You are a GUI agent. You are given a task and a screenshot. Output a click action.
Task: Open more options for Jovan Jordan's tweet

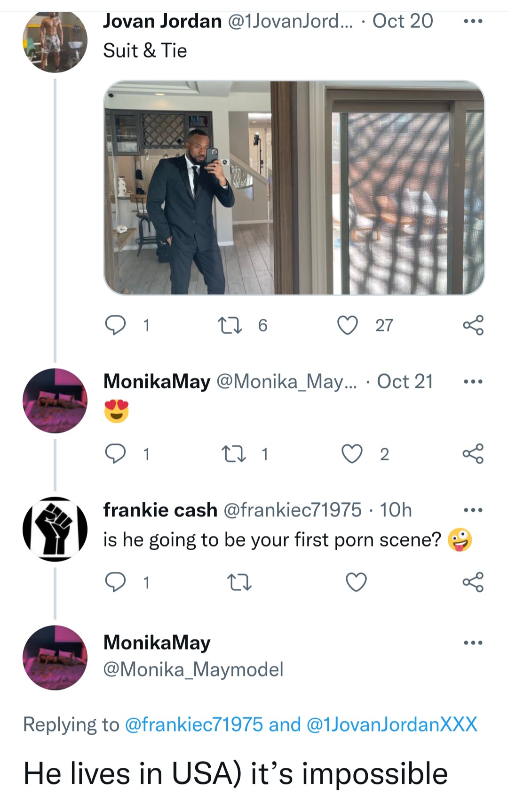click(x=473, y=21)
